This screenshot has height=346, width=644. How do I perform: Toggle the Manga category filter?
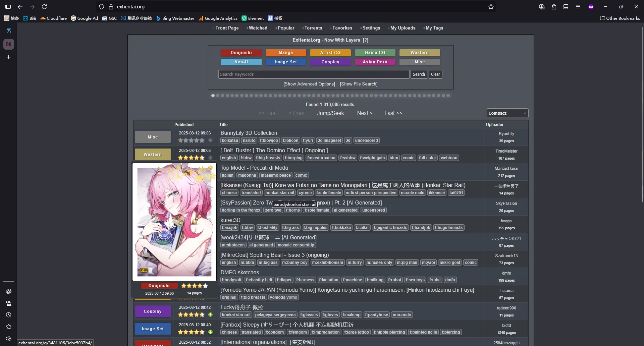(285, 53)
